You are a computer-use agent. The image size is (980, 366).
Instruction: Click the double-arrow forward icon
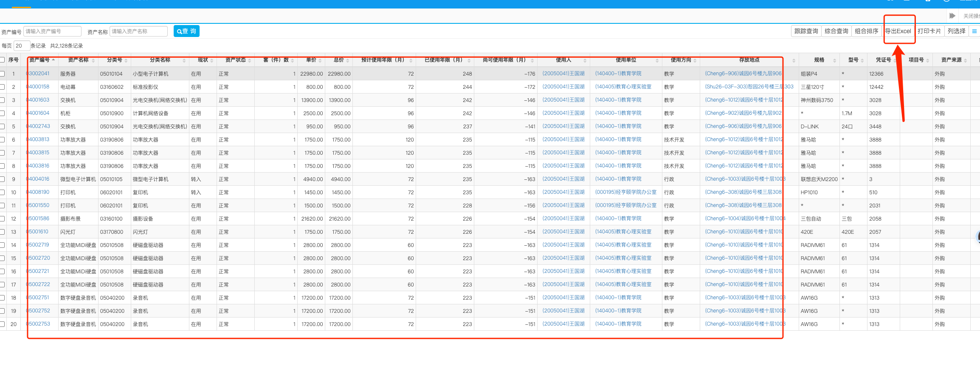click(x=952, y=16)
